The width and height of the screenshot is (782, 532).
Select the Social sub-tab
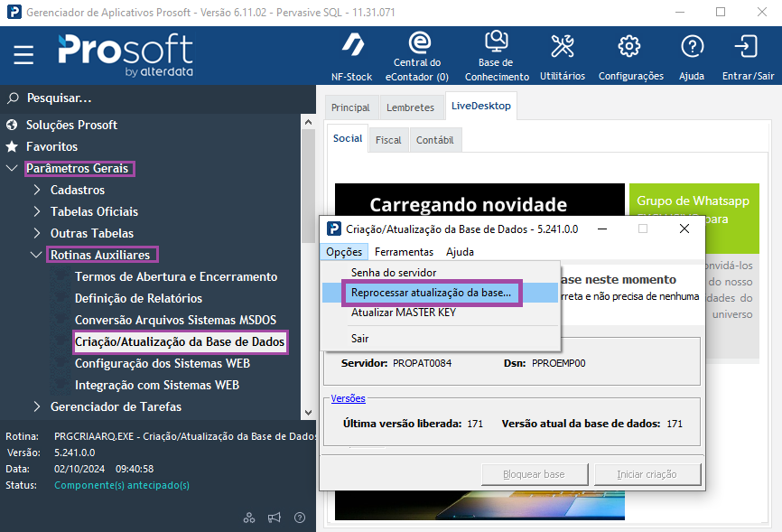click(x=348, y=138)
